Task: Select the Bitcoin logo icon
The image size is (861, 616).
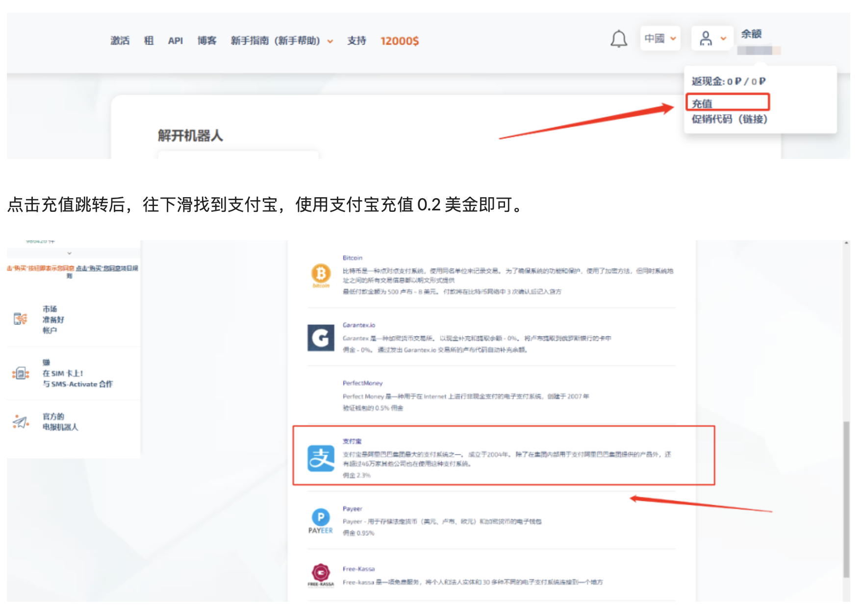Action: (321, 275)
